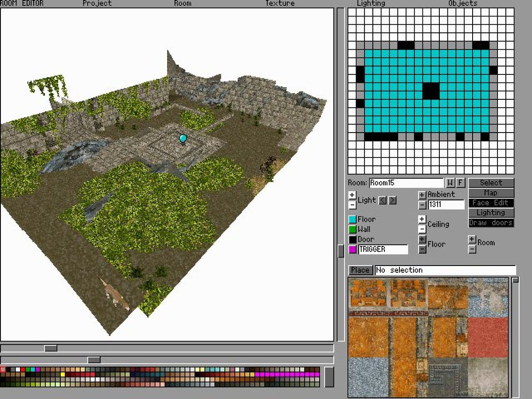Select the next light arrow button

pos(392,200)
